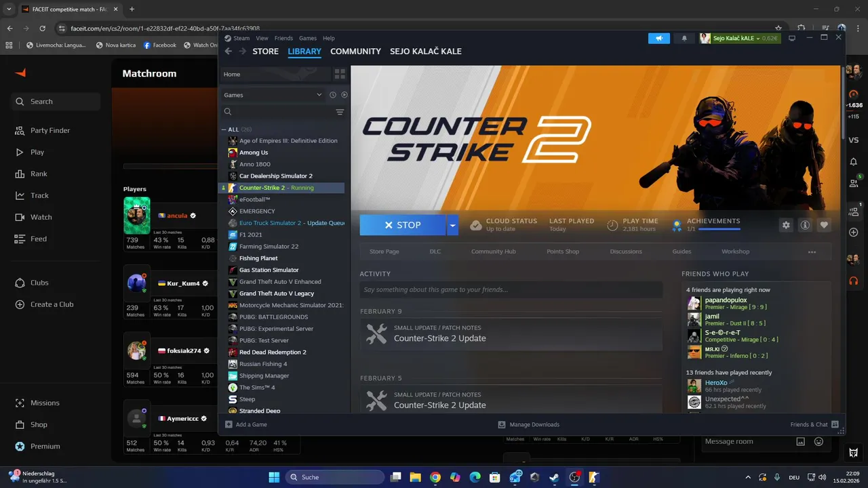Go back with Steam back arrow

point(229,52)
